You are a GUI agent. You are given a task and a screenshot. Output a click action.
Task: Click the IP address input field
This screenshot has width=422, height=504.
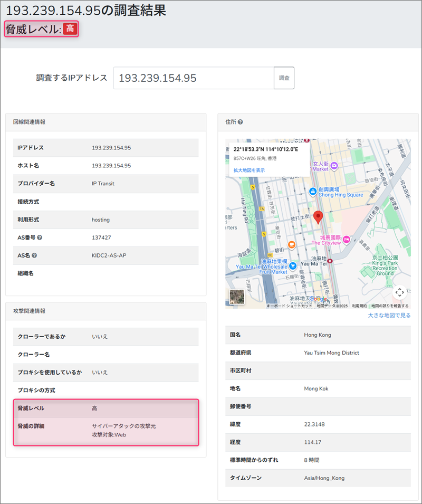(193, 78)
